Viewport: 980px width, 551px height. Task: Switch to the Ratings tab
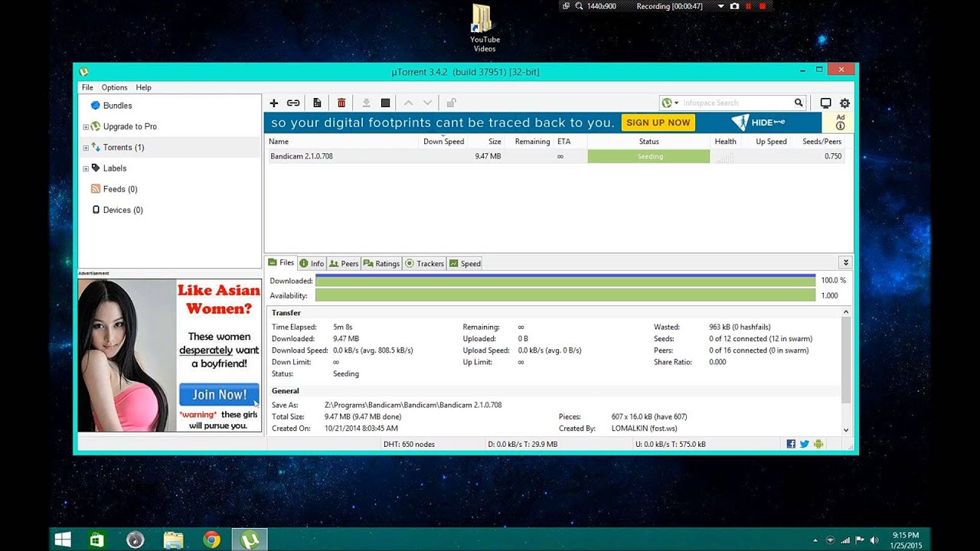381,263
